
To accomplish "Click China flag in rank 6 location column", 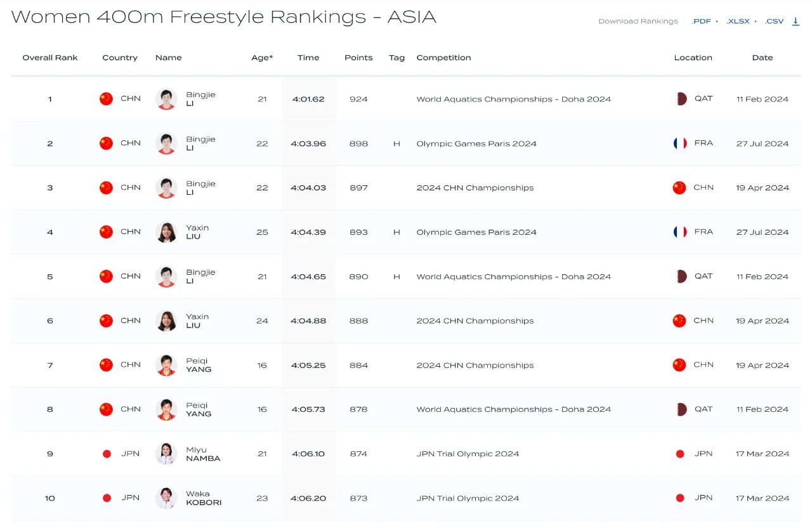I will pyautogui.click(x=679, y=320).
